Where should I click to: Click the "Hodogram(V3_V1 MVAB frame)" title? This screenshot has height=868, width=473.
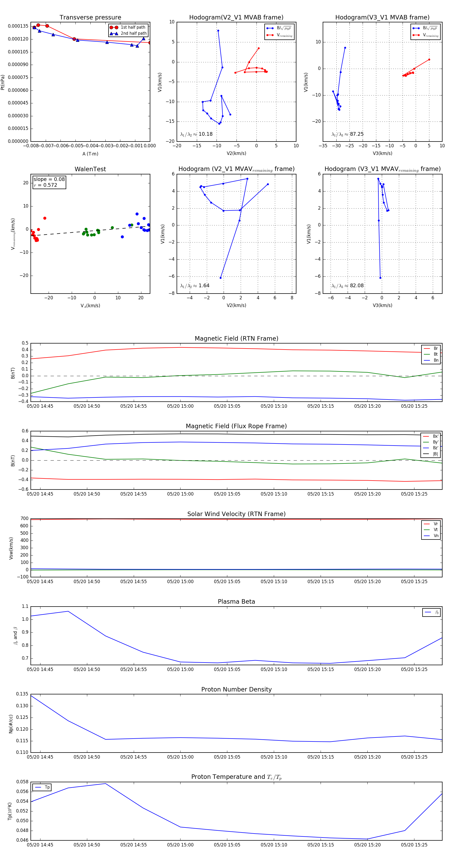point(382,17)
